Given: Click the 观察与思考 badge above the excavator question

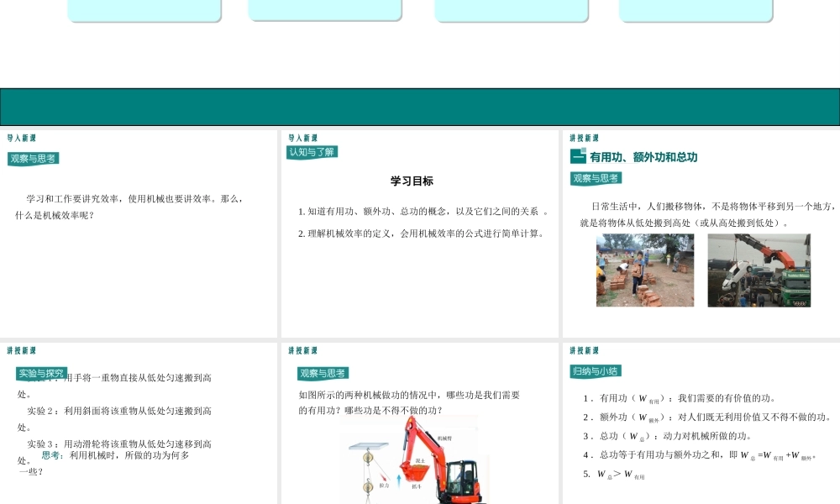Looking at the screenshot, I should [323, 373].
